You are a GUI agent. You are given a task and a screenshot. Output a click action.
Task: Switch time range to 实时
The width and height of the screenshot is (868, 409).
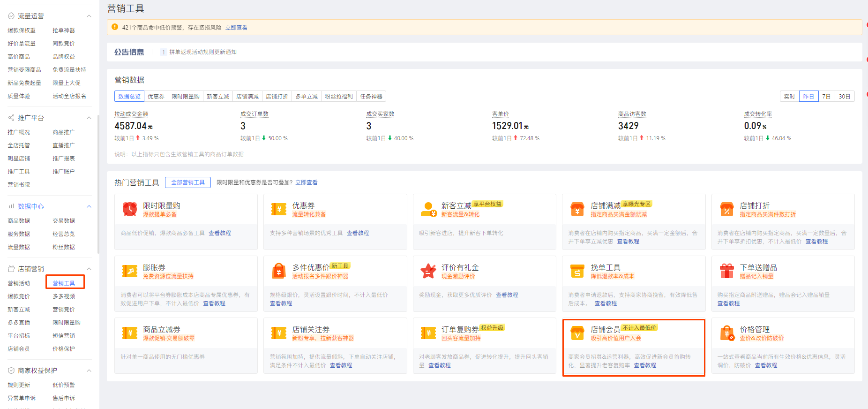click(x=789, y=97)
